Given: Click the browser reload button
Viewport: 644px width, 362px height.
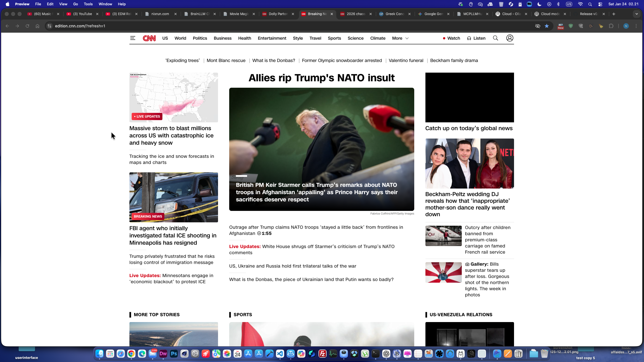Looking at the screenshot, I should (x=27, y=26).
